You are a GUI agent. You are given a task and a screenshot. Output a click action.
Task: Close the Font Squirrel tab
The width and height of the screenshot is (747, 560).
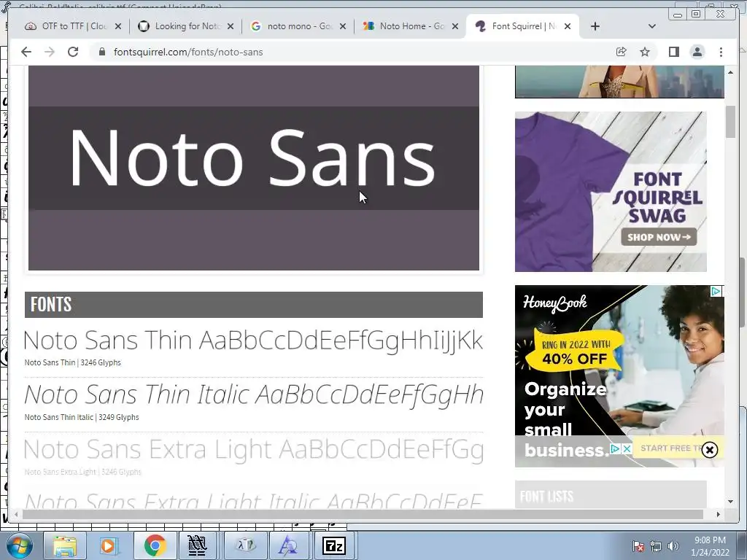568,26
